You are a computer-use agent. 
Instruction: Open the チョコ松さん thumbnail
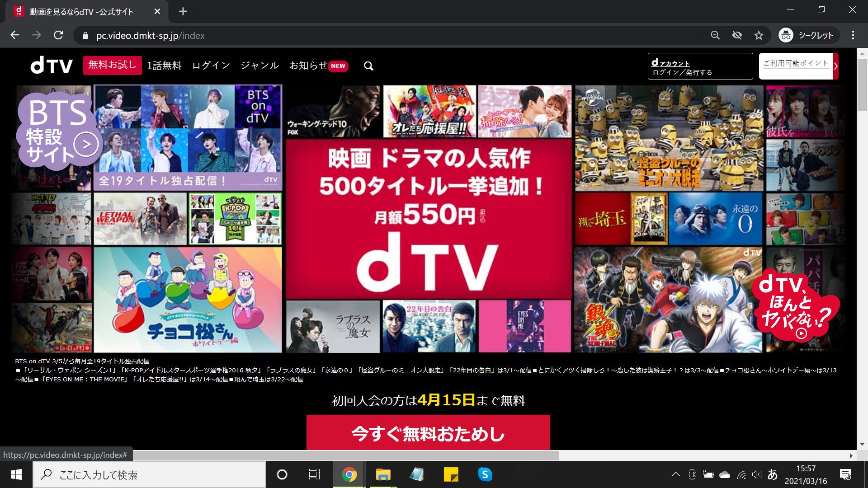click(188, 300)
